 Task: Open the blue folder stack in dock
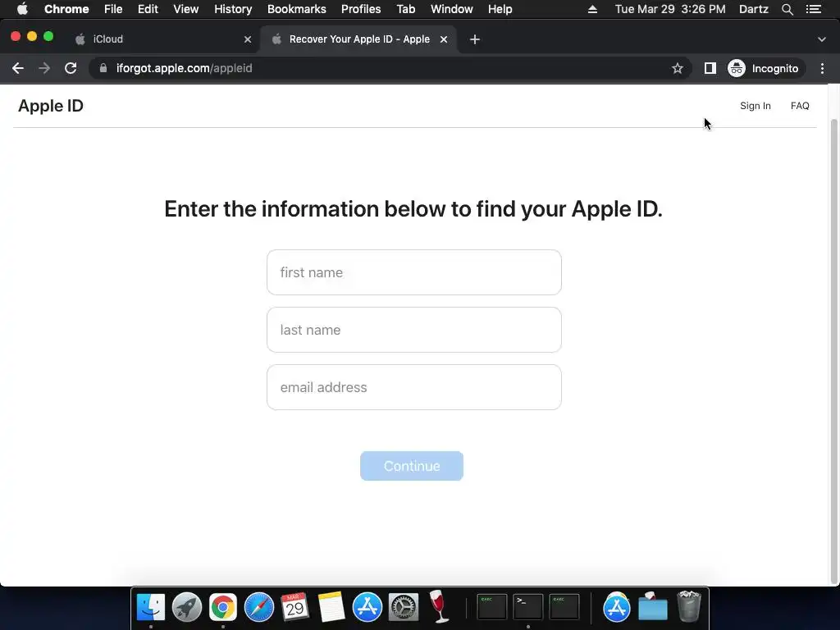(653, 607)
